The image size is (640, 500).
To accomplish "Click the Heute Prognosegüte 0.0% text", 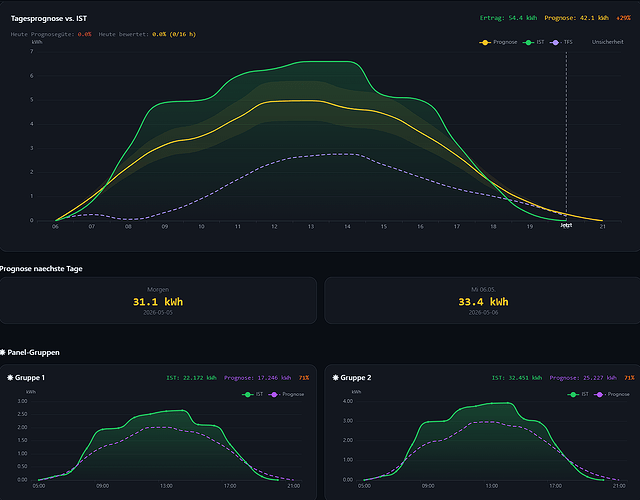I will click(x=51, y=34).
